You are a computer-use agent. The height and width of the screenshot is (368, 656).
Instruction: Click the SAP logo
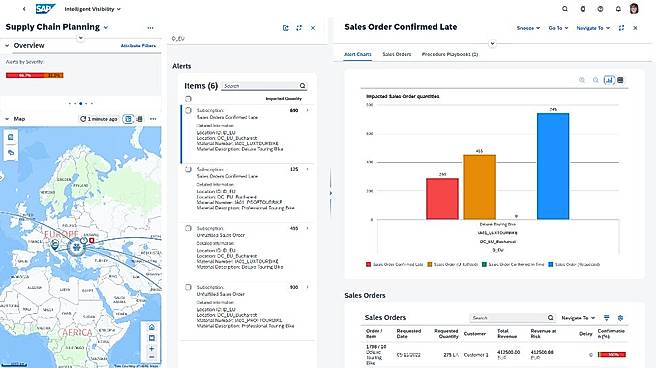click(45, 8)
